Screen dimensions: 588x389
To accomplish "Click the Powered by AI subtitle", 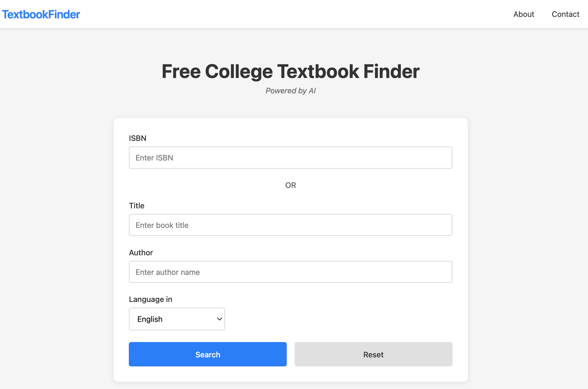I will point(290,90).
